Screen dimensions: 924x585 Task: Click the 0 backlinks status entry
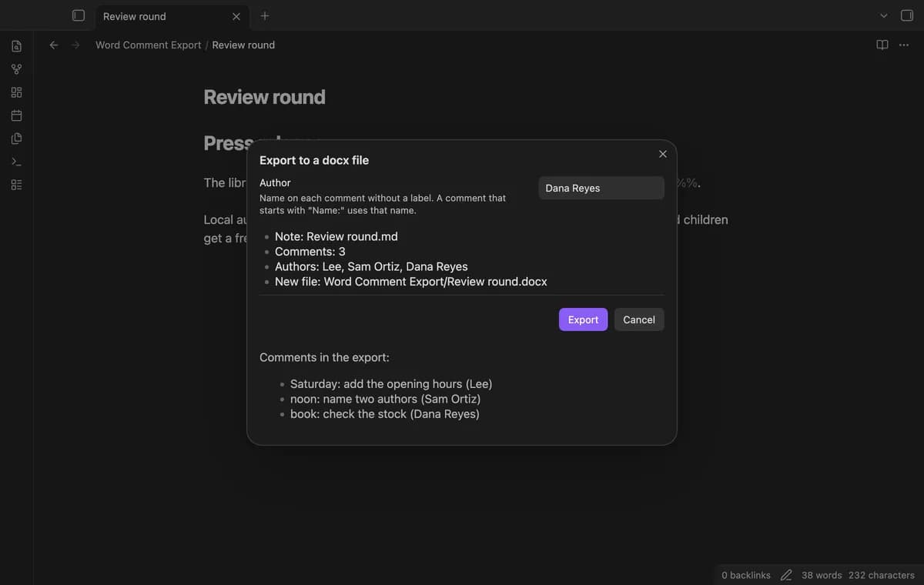[746, 575]
